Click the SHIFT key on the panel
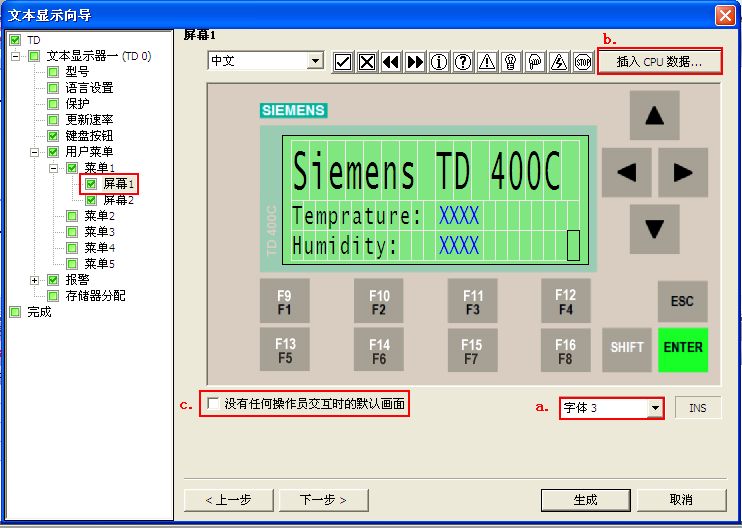Viewport: 742px width, 528px height. (x=627, y=349)
